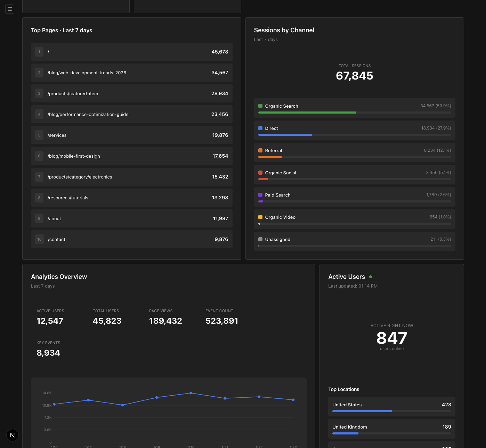Click the United Kingdom location row
This screenshot has height=448, width=486.
click(x=392, y=429)
